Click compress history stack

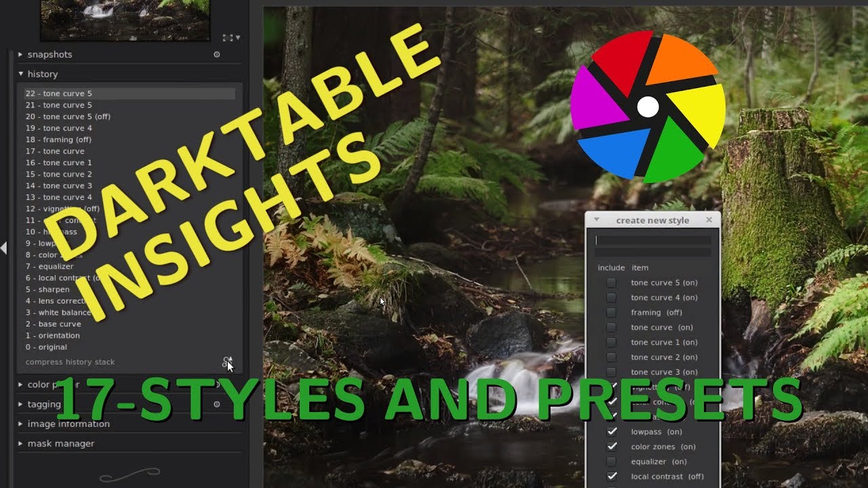pos(70,362)
